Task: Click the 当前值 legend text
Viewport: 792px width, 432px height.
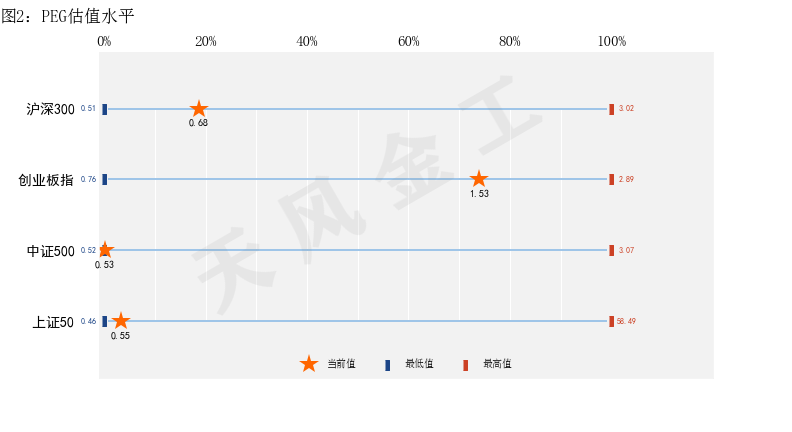Action: point(341,364)
